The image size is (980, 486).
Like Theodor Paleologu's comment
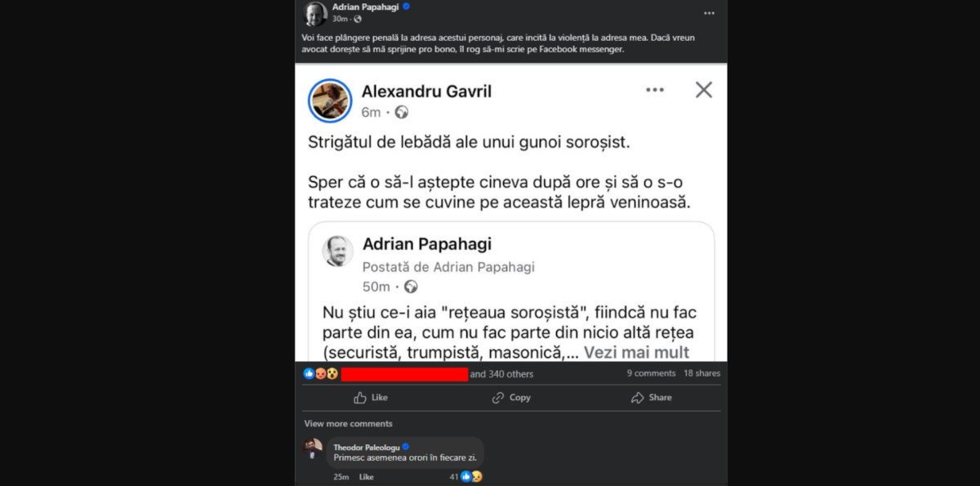(366, 477)
